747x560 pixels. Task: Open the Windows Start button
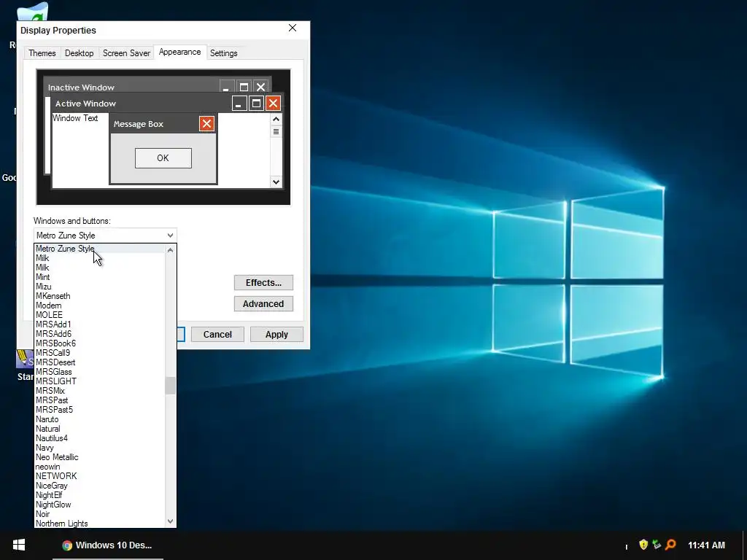pyautogui.click(x=18, y=545)
